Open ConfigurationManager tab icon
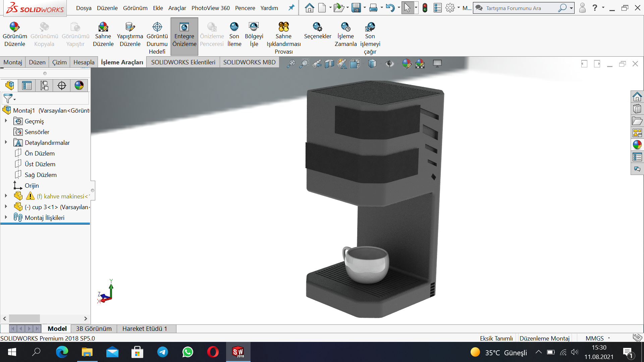 click(x=44, y=85)
